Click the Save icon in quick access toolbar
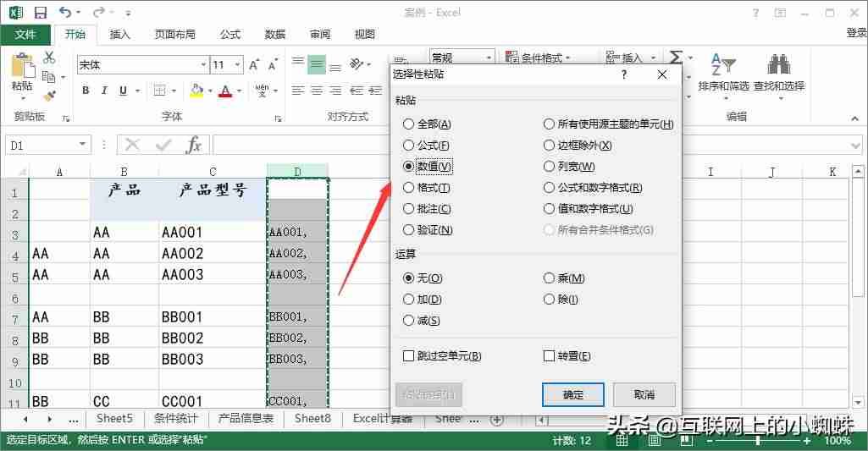The height and width of the screenshot is (451, 868). (41, 12)
